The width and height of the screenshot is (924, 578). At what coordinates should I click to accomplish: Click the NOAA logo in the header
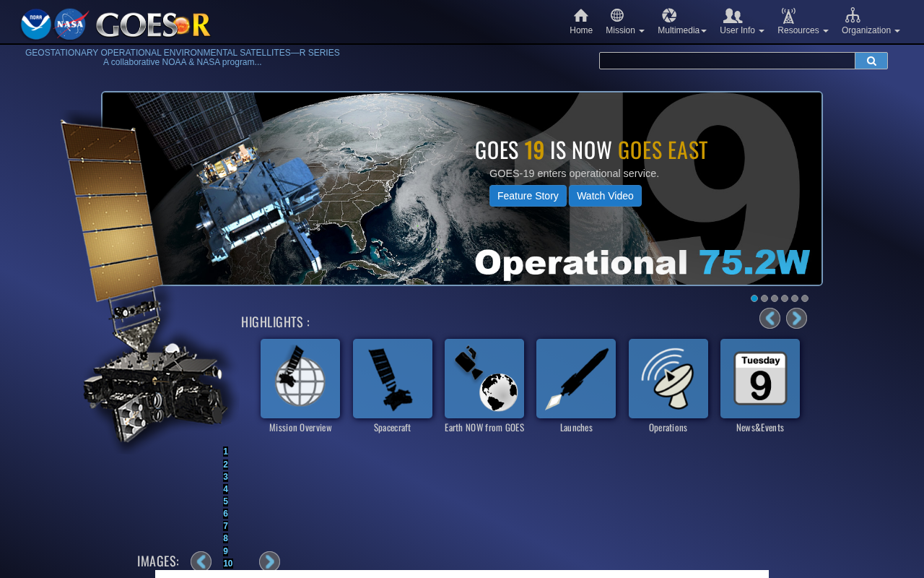pyautogui.click(x=36, y=24)
